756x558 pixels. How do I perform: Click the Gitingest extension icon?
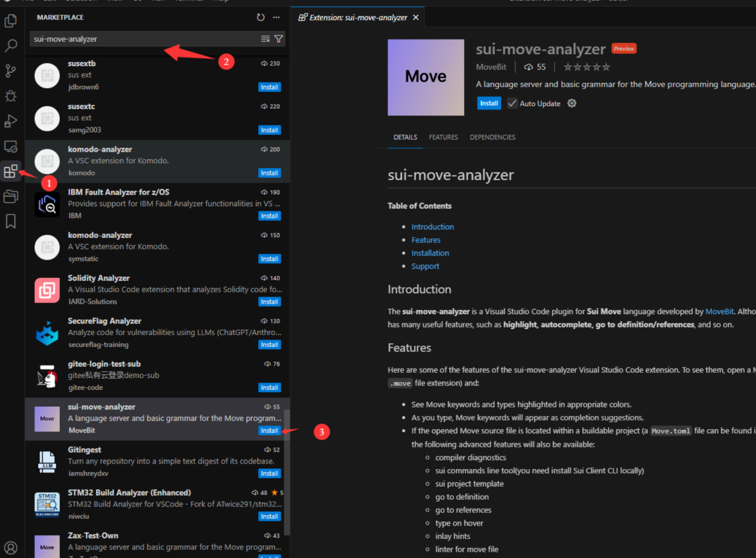pos(47,462)
